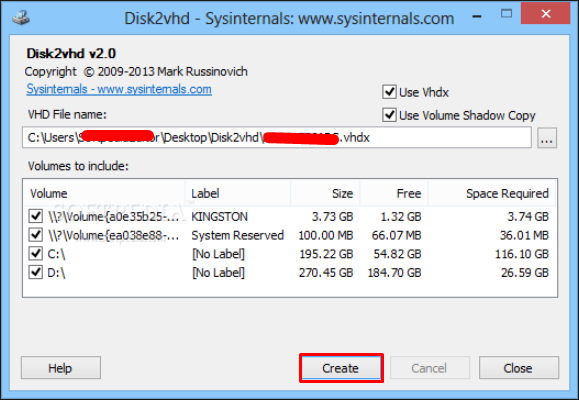Click the Close button at bottom
The height and width of the screenshot is (400, 579).
(519, 368)
